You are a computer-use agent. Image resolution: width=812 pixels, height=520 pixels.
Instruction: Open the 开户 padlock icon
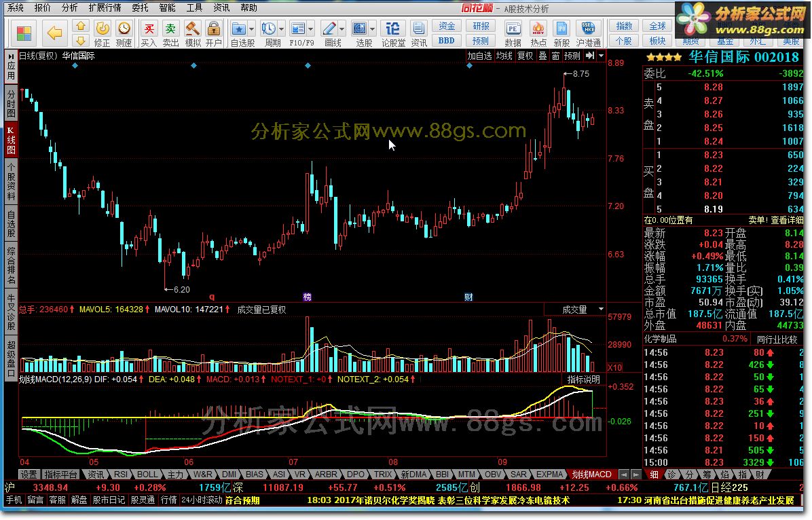pyautogui.click(x=213, y=34)
